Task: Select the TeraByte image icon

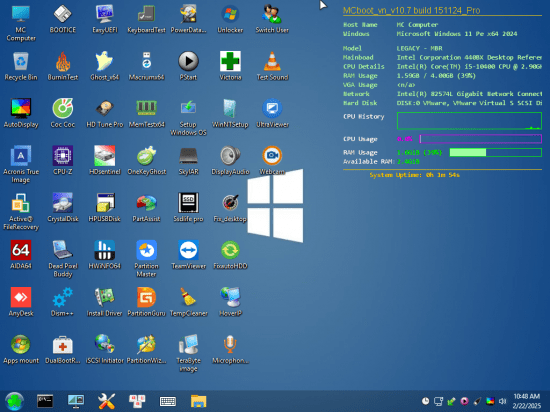Action: click(x=188, y=353)
